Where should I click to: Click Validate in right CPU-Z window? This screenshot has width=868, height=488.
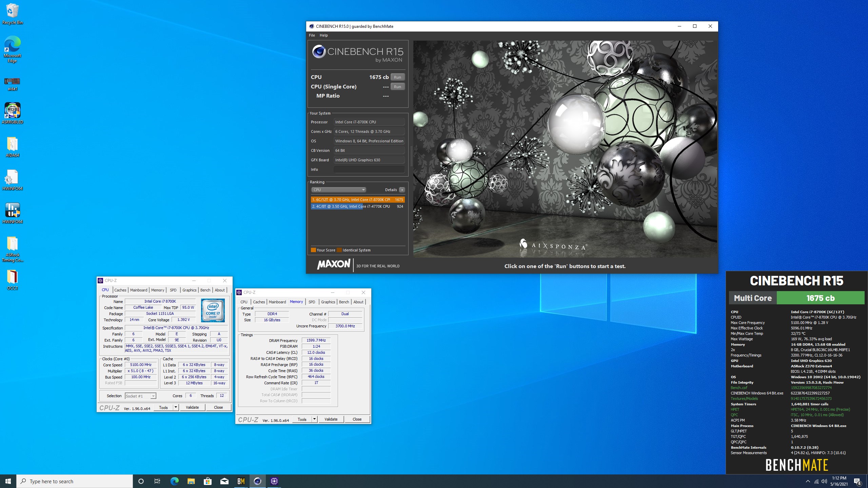click(x=331, y=420)
